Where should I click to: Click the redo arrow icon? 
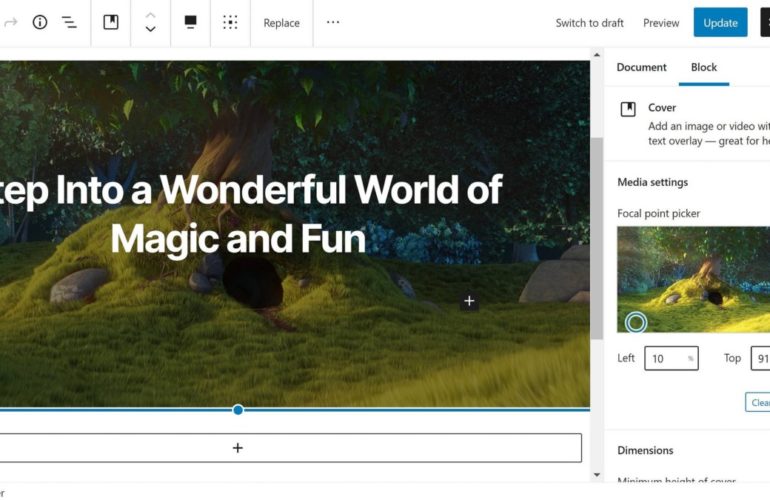(x=11, y=22)
